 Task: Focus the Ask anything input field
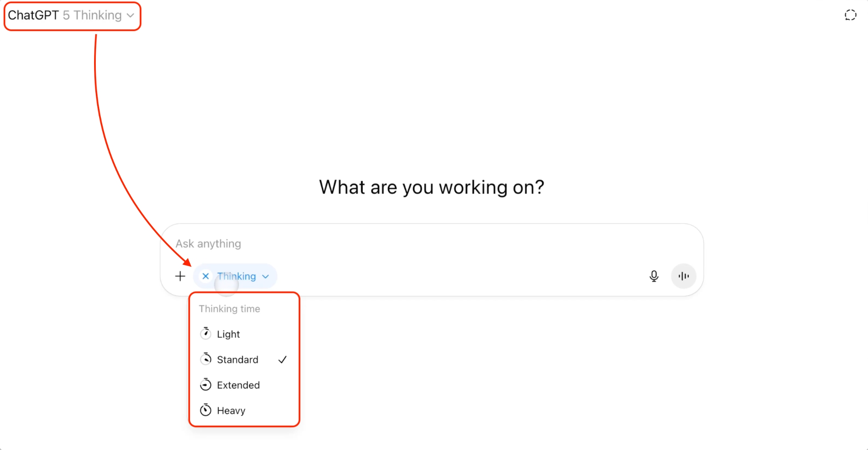pyautogui.click(x=431, y=244)
